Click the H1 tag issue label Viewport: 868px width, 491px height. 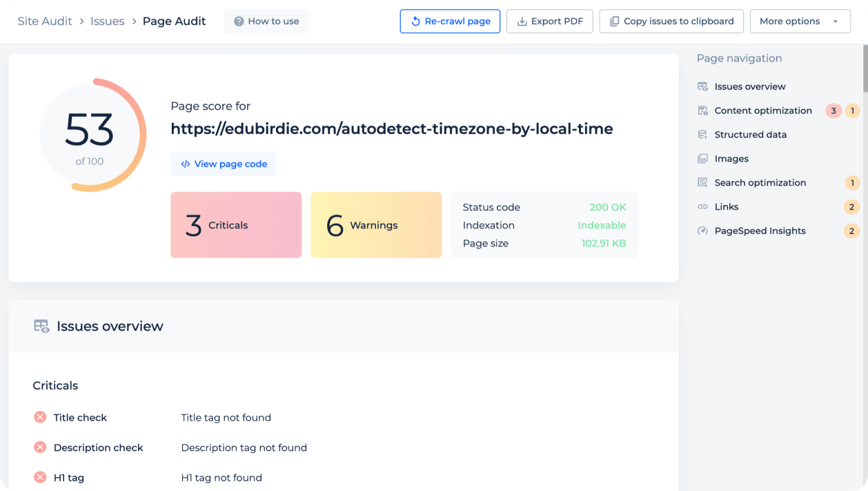(x=69, y=478)
